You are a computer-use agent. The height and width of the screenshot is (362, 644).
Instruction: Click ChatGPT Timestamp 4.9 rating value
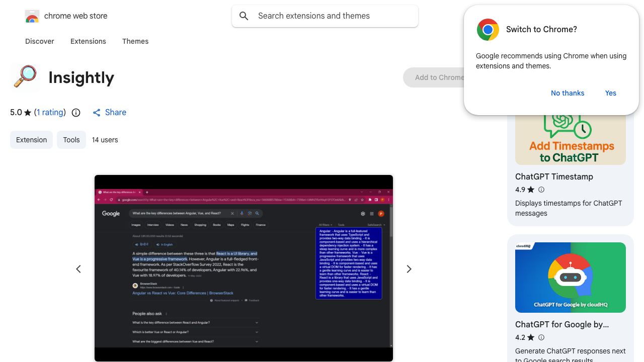pyautogui.click(x=520, y=190)
